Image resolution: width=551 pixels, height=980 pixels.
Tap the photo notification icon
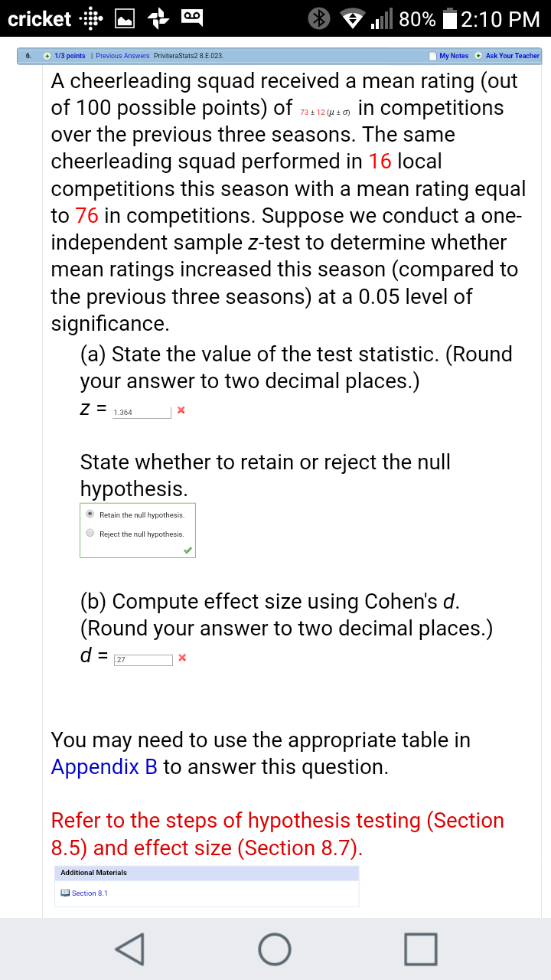126,19
